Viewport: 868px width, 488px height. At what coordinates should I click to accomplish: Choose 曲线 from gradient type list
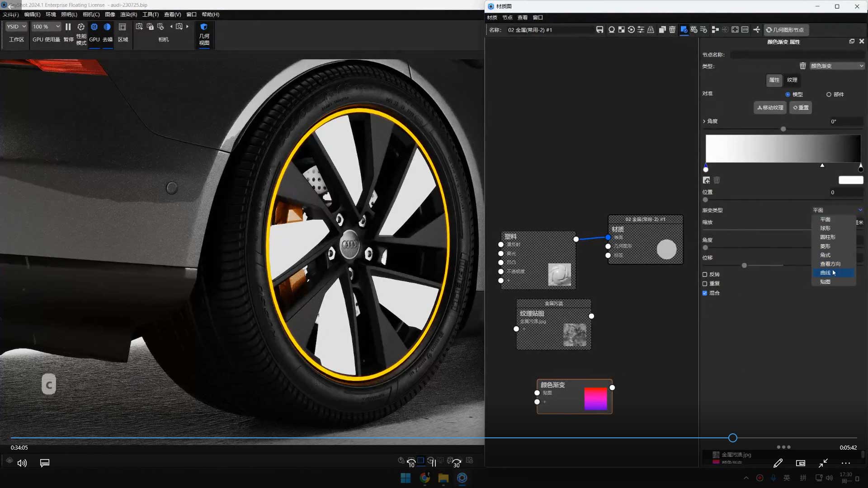coord(825,273)
